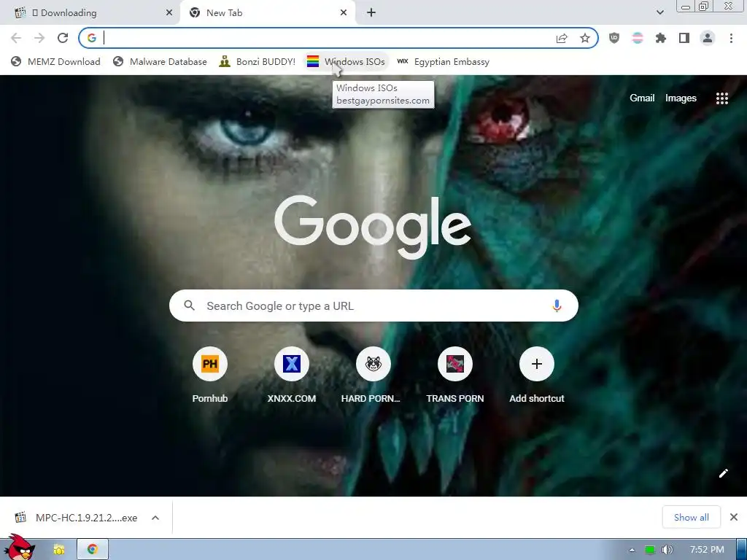This screenshot has height=560, width=747.
Task: Open the Egyptian Embassy bookmark
Action: point(443,61)
